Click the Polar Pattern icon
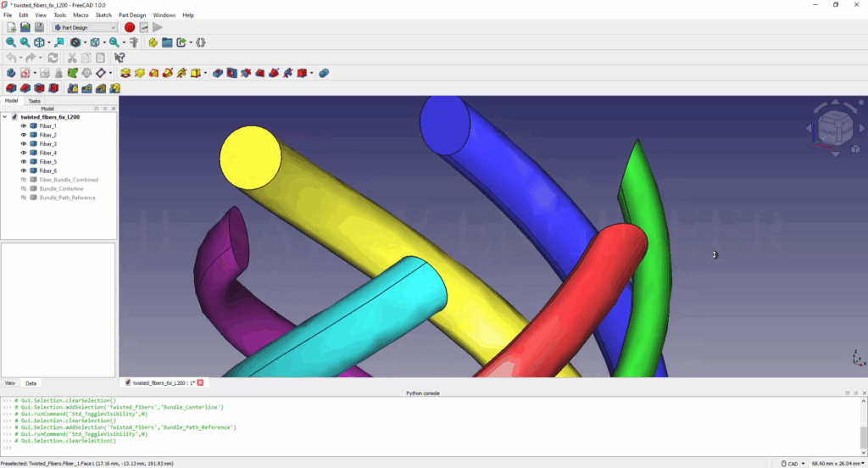This screenshot has width=868, height=468. [101, 88]
